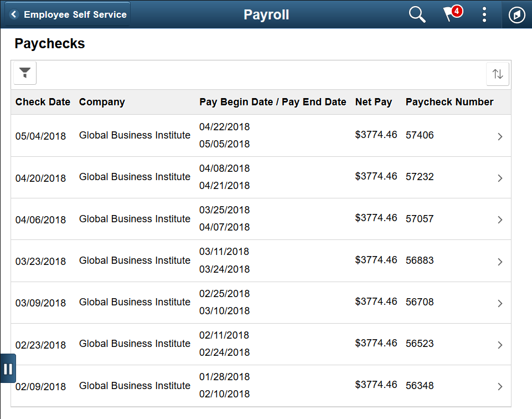The width and height of the screenshot is (532, 419).
Task: Click Net Pay $3774.46 for check 56348
Action: click(x=376, y=385)
